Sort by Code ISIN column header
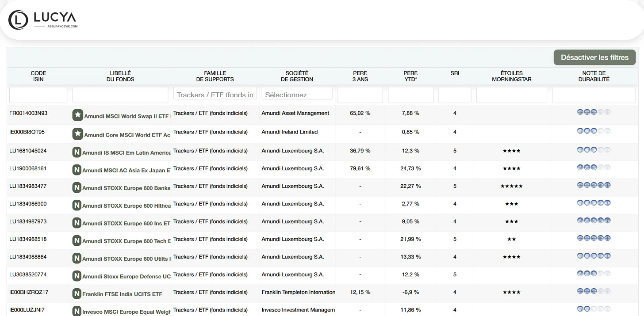 coord(38,76)
